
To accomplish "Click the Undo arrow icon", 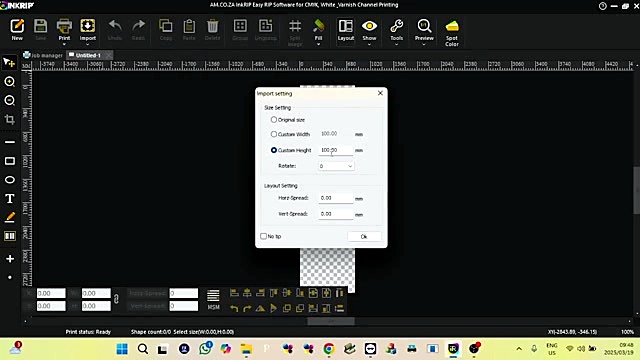I will click(115, 26).
